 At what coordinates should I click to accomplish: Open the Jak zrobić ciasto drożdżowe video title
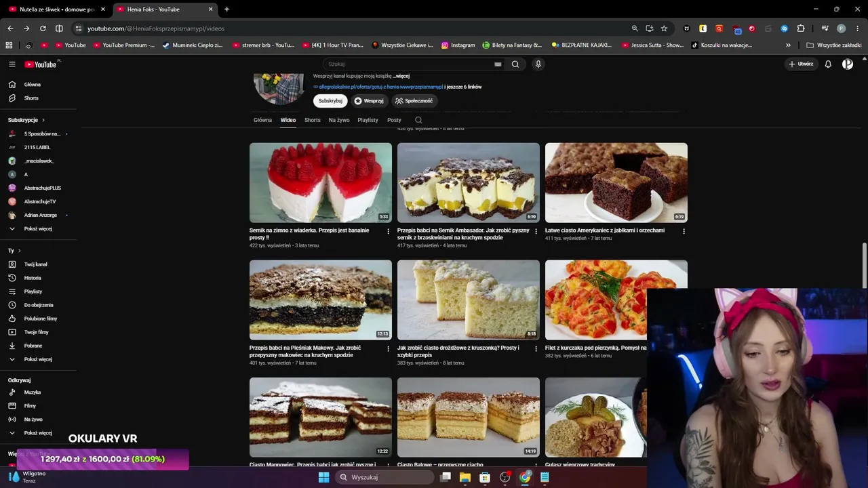tap(458, 351)
